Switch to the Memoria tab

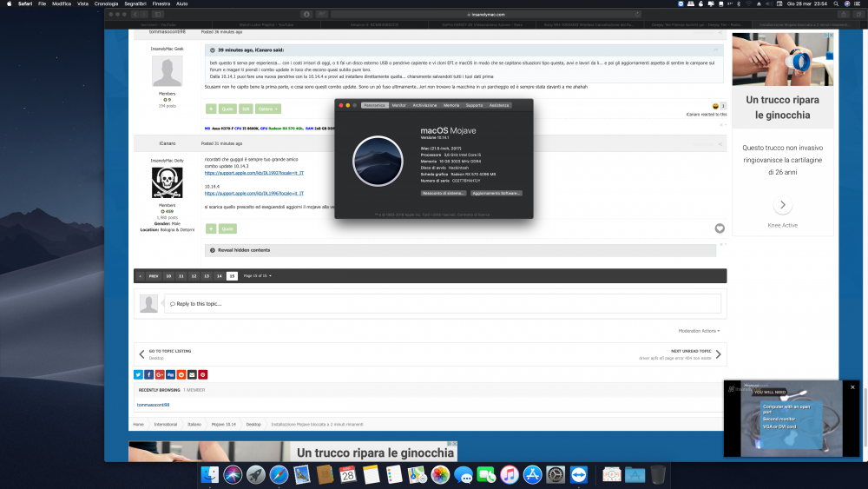451,105
